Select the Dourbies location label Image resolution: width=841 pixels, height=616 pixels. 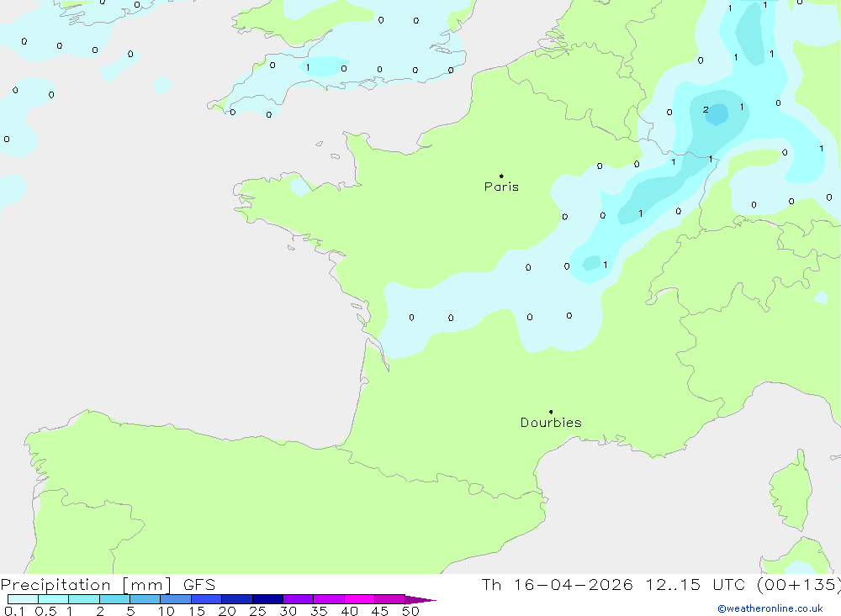point(551,423)
